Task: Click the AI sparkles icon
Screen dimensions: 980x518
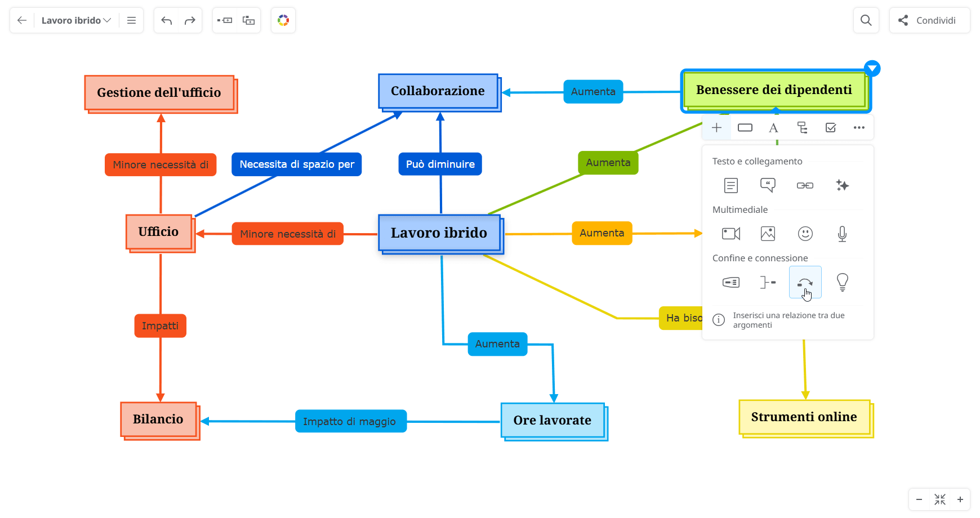Action: (x=843, y=185)
